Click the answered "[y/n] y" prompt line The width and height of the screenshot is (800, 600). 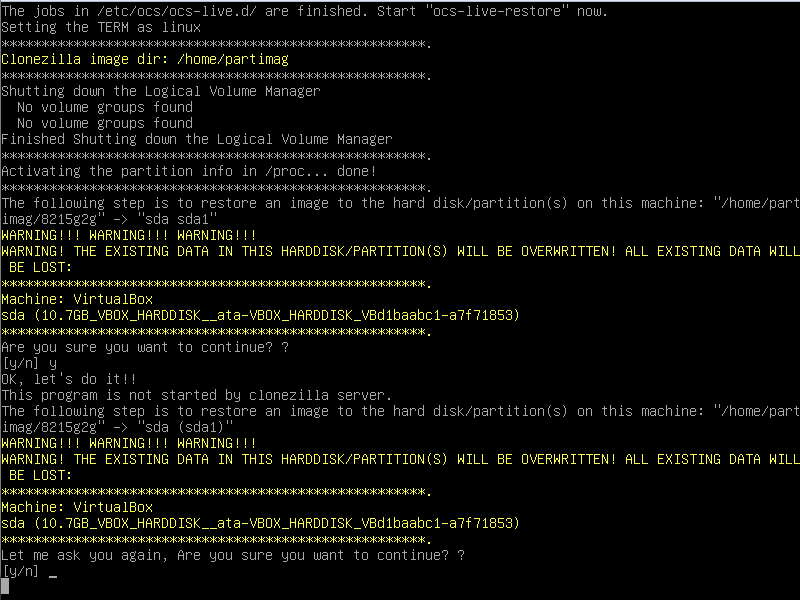28,363
